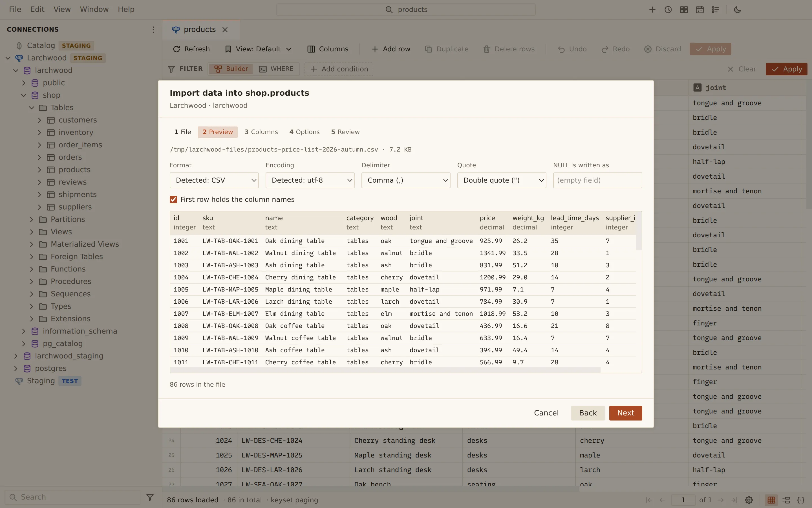Click the NULL is written as field
The height and width of the screenshot is (508, 812).
(597, 180)
